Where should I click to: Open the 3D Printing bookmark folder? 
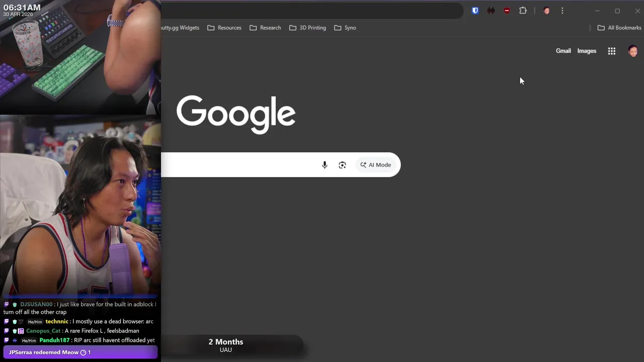tap(308, 28)
